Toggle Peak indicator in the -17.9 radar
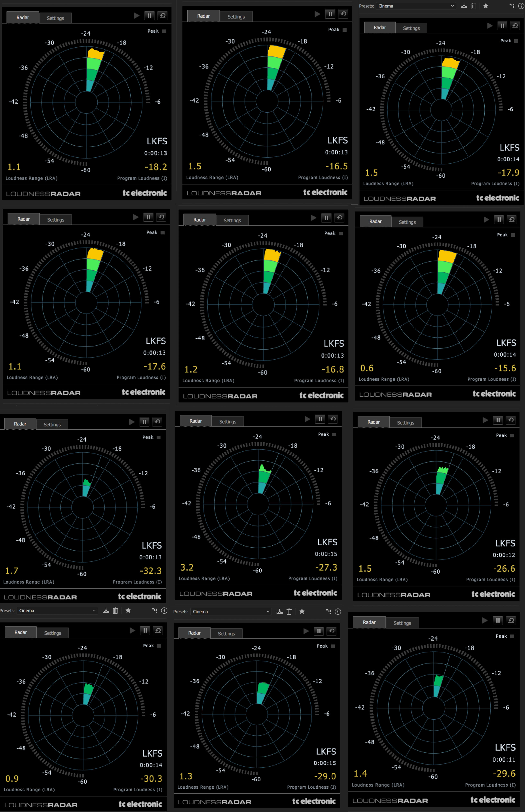 point(516,41)
